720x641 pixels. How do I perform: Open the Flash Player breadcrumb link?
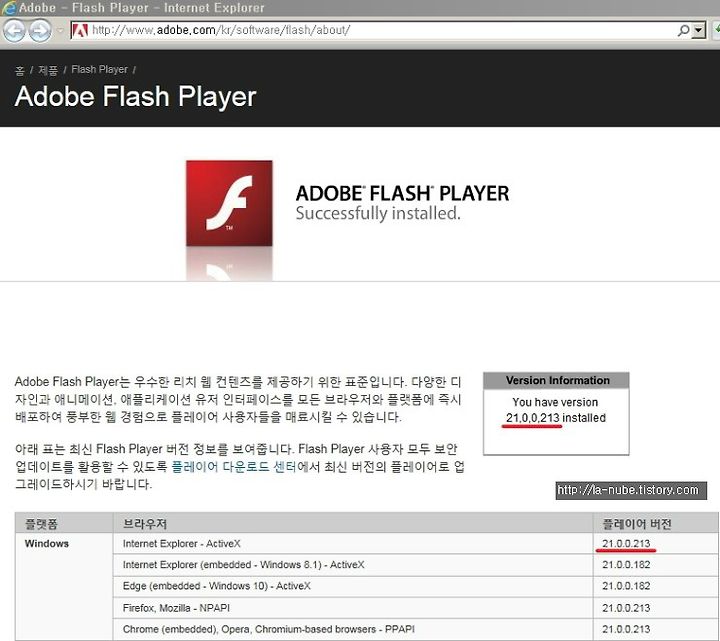click(99, 69)
